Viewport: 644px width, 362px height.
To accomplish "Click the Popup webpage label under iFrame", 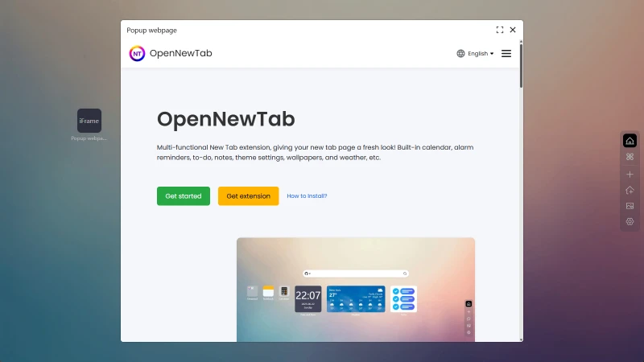I will pos(89,138).
